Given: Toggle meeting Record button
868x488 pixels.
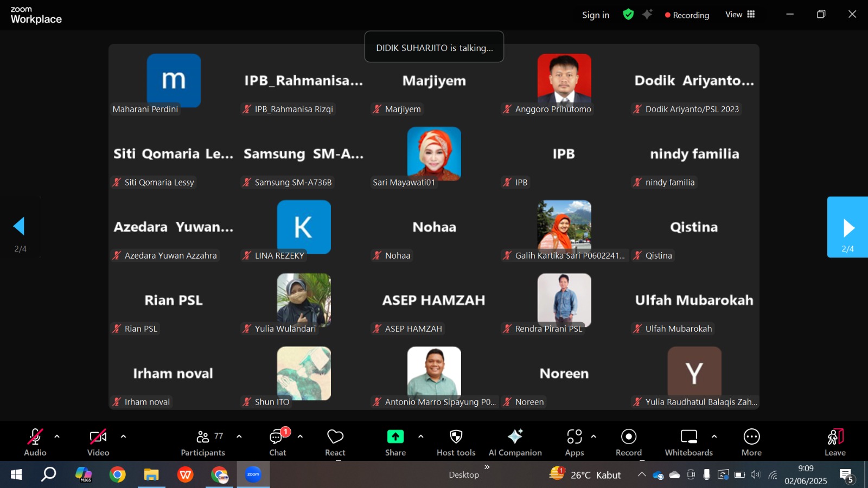Looking at the screenshot, I should [628, 441].
